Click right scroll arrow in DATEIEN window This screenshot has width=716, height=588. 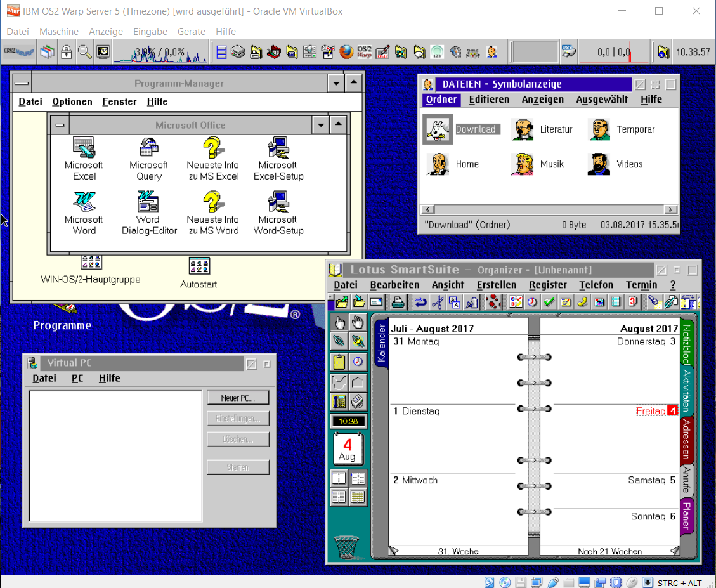[x=670, y=210]
